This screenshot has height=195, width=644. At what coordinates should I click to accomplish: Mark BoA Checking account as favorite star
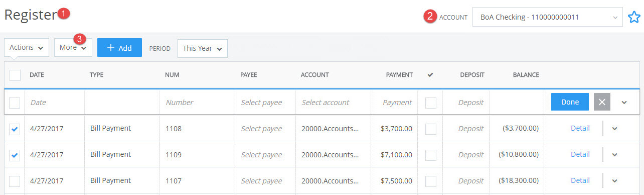click(634, 17)
